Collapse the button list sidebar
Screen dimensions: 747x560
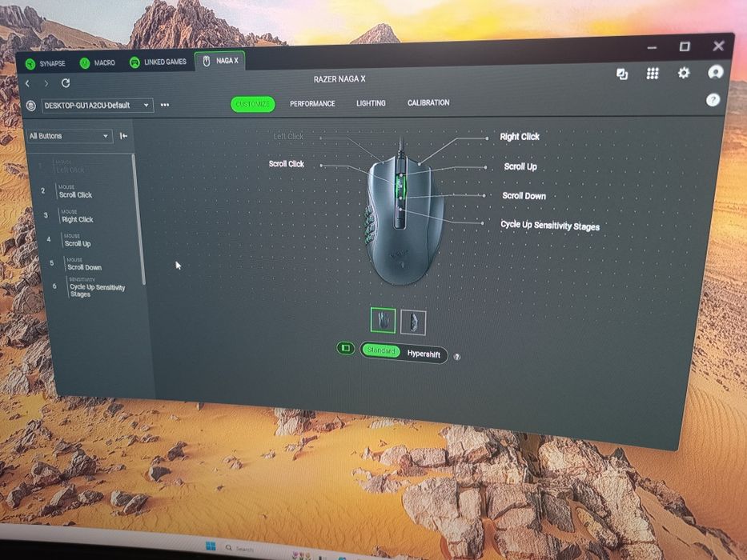coord(123,136)
